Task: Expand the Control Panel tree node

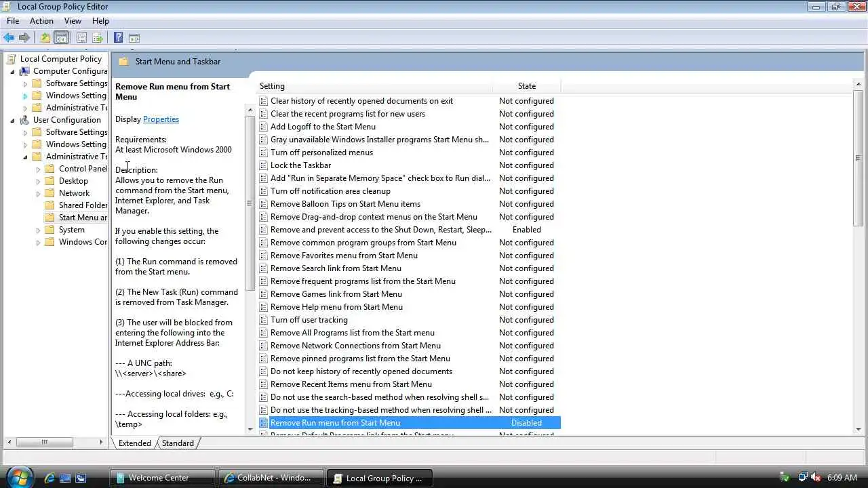Action: pyautogui.click(x=38, y=169)
